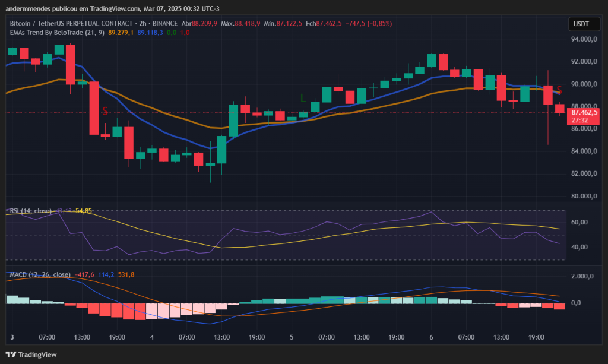The width and height of the screenshot is (608, 364).
Task: Click the 92.000,0 price axis label
Action: pyautogui.click(x=584, y=61)
